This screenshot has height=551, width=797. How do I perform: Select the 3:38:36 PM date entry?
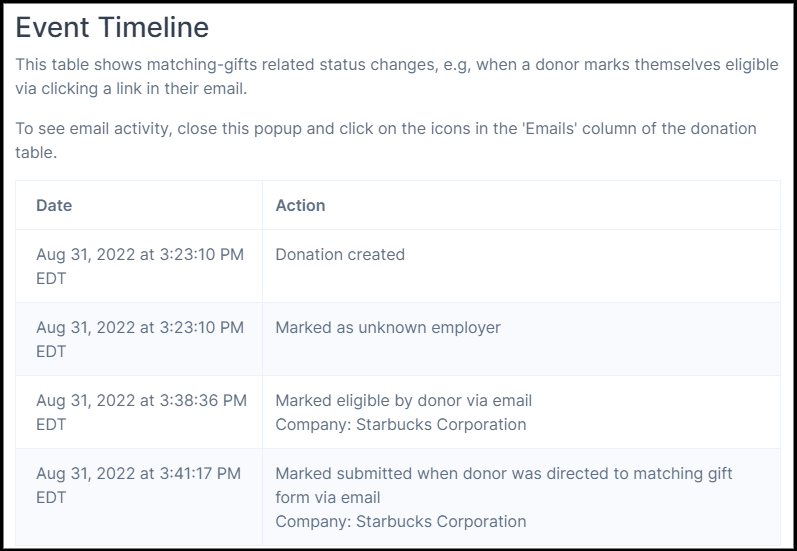point(141,400)
